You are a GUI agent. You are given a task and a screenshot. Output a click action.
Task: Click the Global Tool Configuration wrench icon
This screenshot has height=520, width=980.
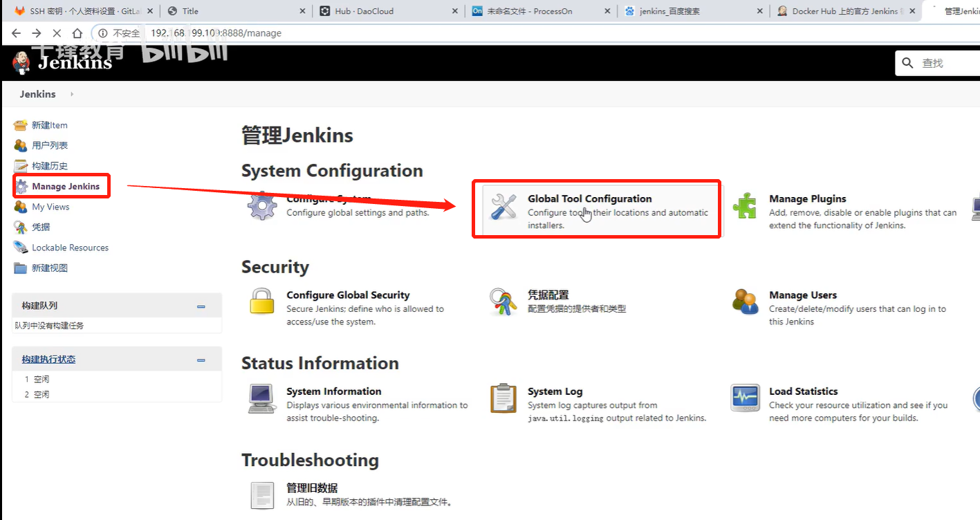pos(503,207)
